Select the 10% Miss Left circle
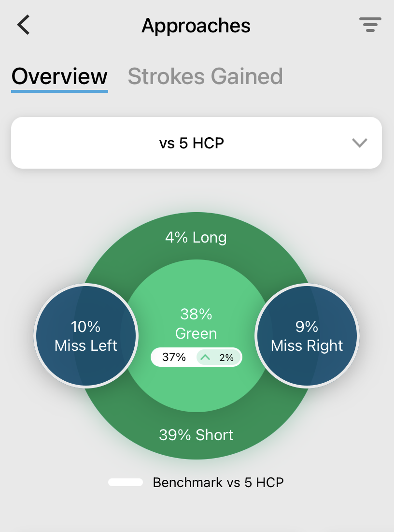 (x=86, y=335)
